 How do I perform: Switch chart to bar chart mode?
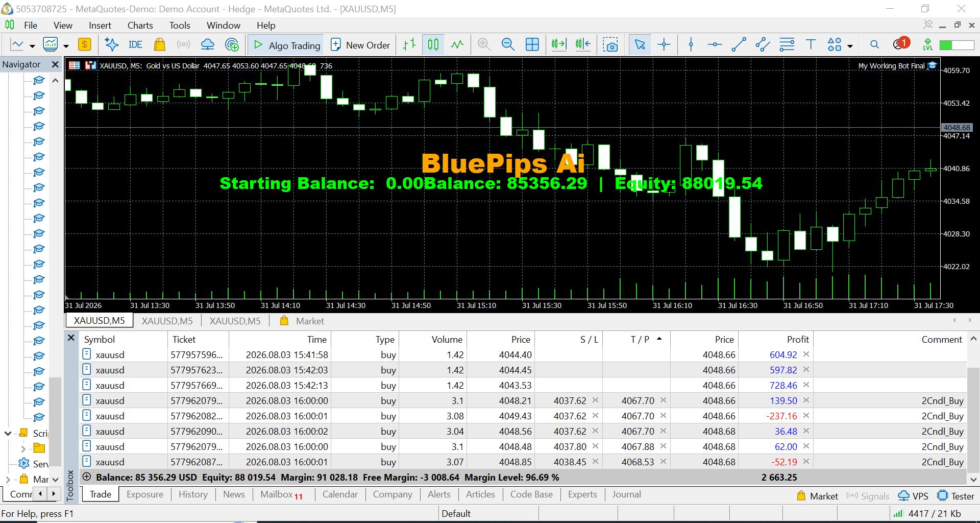(x=409, y=45)
